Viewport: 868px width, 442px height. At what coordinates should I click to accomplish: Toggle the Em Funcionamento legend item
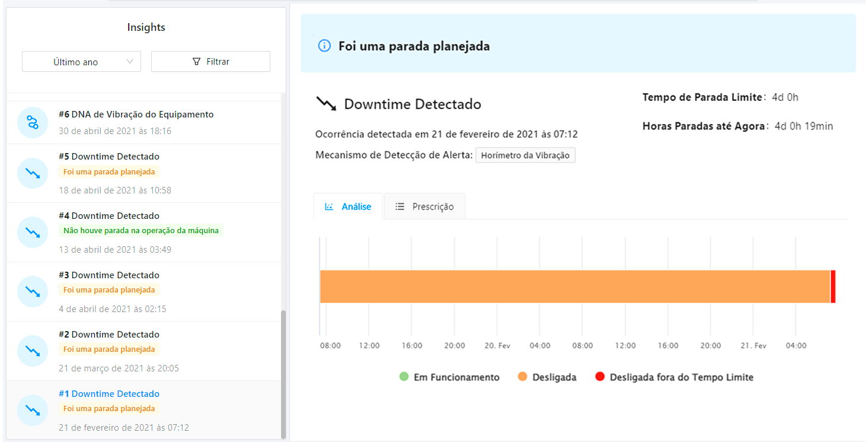click(449, 377)
